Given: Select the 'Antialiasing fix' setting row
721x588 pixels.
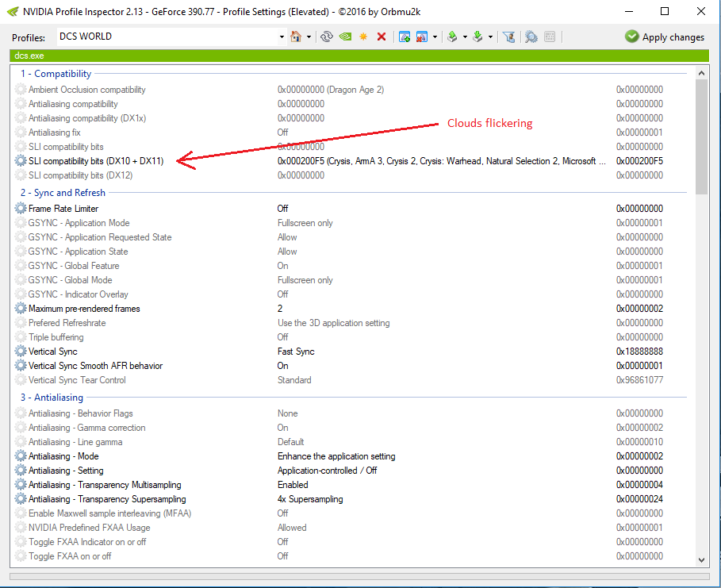Looking at the screenshot, I should point(351,133).
